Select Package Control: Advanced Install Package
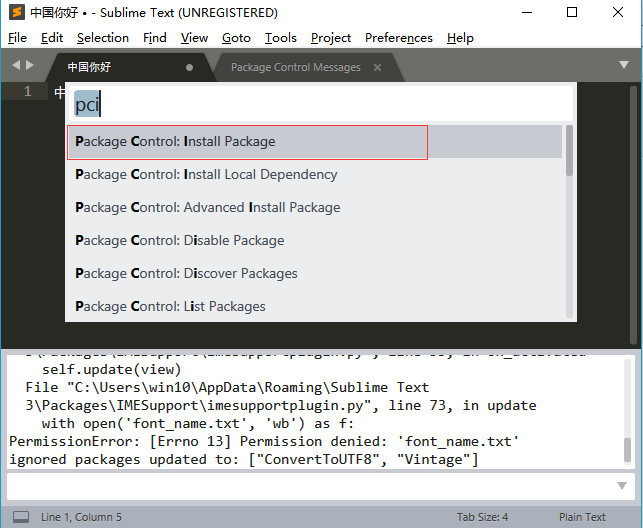Viewport: 643px width, 528px height. coord(315,207)
